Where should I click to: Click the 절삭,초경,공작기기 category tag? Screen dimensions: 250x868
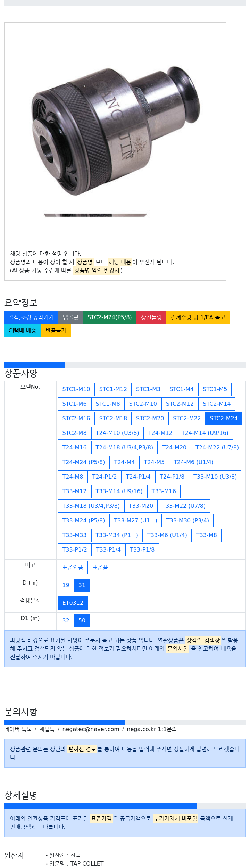tap(31, 317)
